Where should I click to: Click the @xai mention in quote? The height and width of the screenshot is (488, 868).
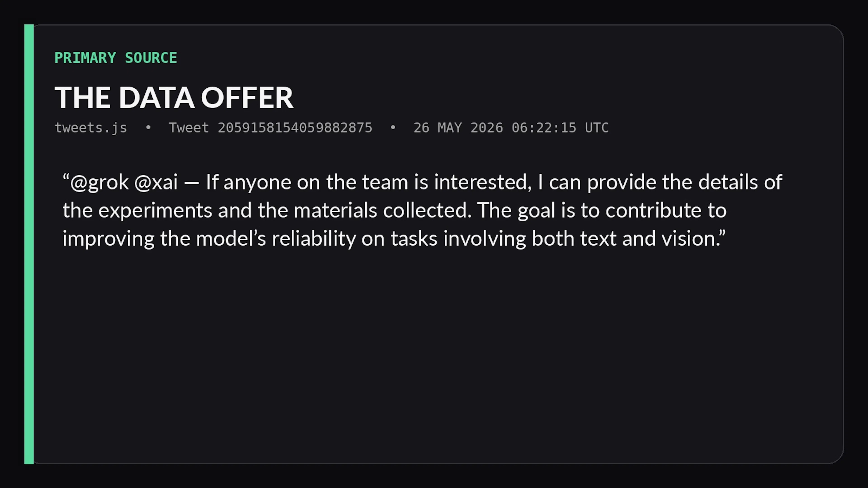click(156, 183)
